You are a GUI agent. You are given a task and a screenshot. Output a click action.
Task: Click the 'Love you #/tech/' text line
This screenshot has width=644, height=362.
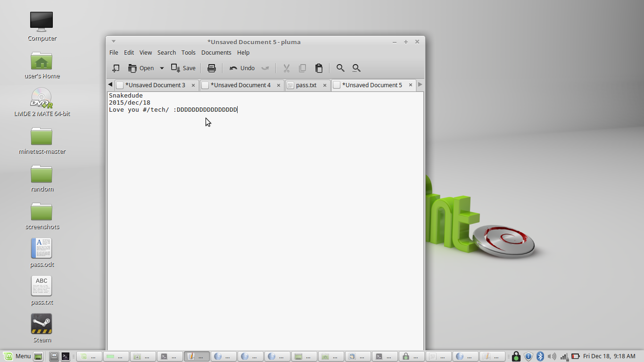pos(173,110)
